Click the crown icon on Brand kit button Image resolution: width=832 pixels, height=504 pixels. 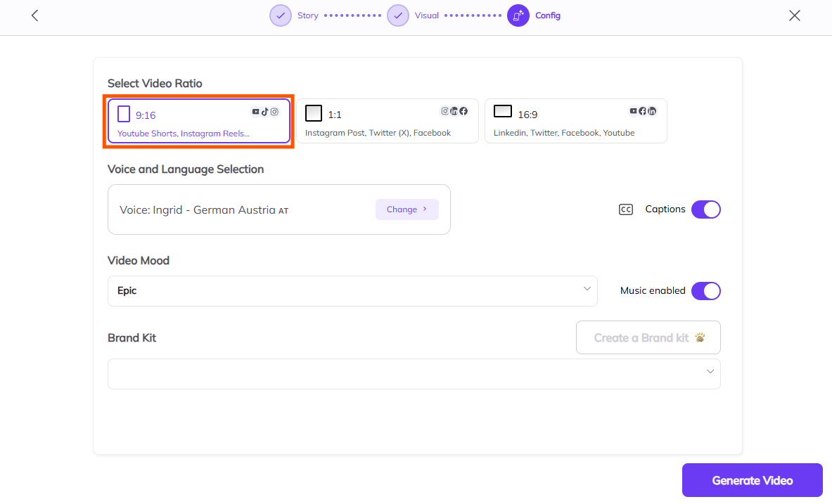(700, 337)
